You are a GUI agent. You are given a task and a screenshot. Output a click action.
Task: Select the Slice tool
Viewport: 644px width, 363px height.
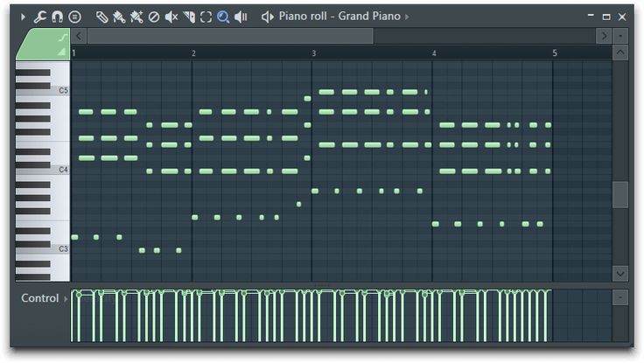189,17
